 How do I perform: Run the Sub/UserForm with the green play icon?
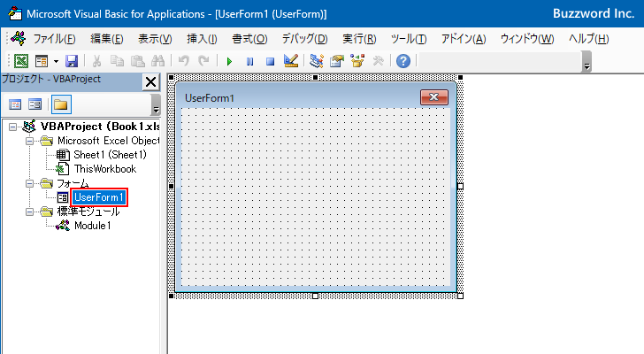229,62
